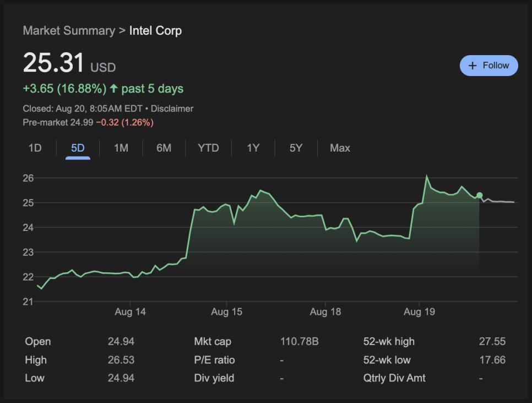Show the 1Y chart range
The width and height of the screenshot is (532, 403).
[x=253, y=148]
